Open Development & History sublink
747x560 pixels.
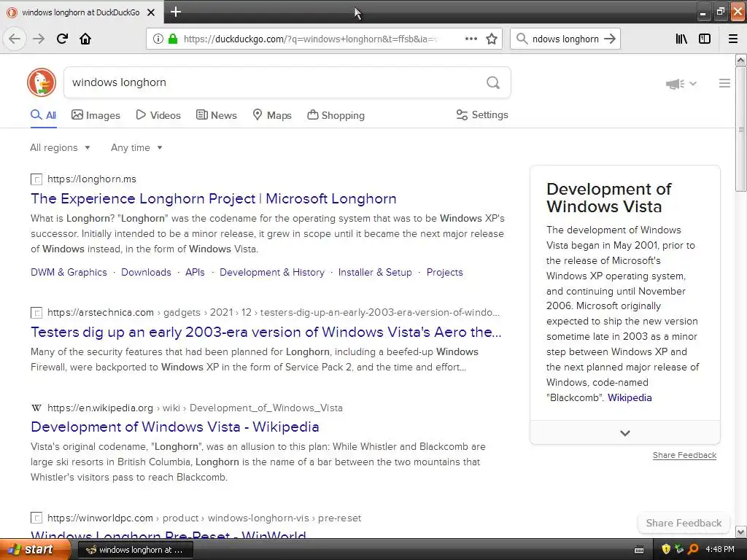point(272,273)
